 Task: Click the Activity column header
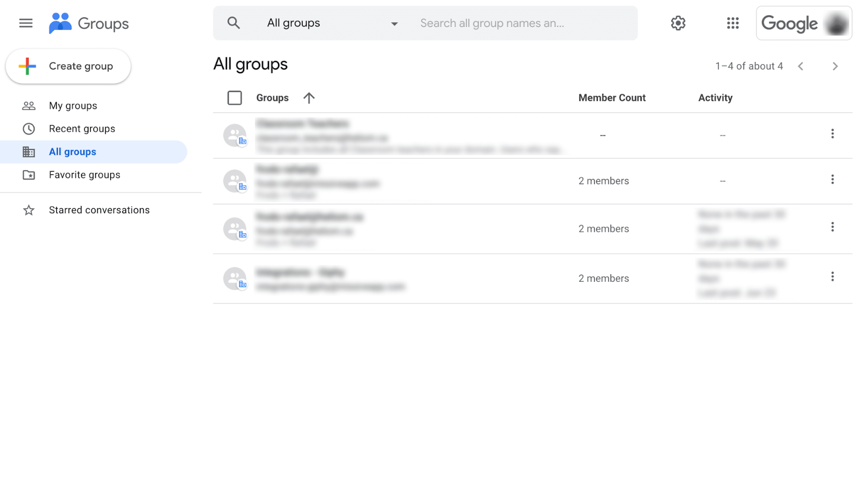click(715, 98)
